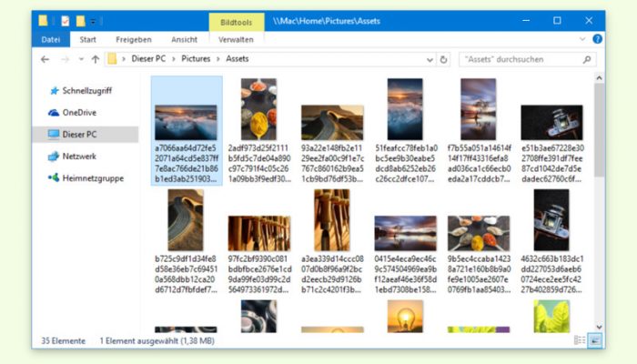Click the scrollbar up arrow
Image resolution: width=637 pixels, height=364 pixels.
tap(599, 78)
